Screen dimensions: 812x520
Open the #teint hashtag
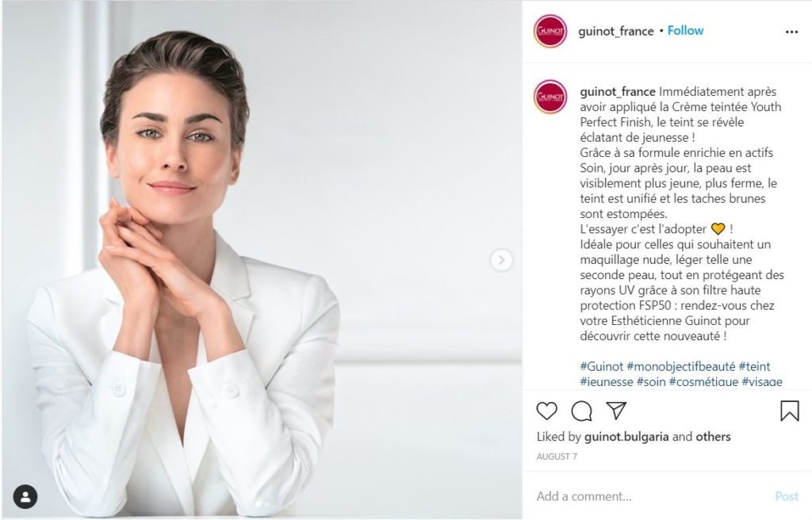coord(755,366)
